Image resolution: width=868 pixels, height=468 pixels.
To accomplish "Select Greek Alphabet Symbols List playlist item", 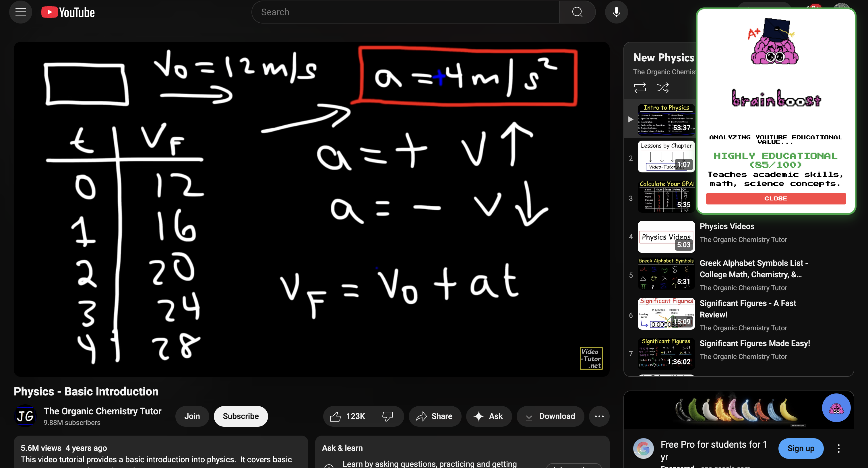I will tap(753, 269).
